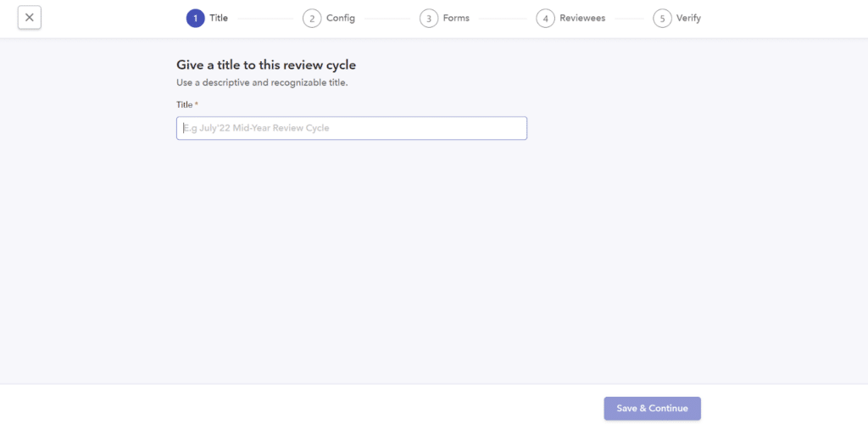Select the step 4 numbered circle
This screenshot has height=424, width=868.
(546, 19)
